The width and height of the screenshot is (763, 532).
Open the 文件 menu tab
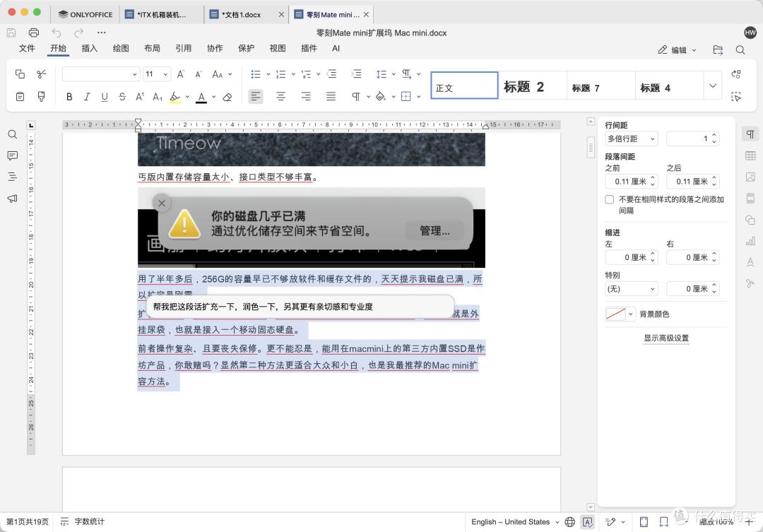pyautogui.click(x=27, y=48)
